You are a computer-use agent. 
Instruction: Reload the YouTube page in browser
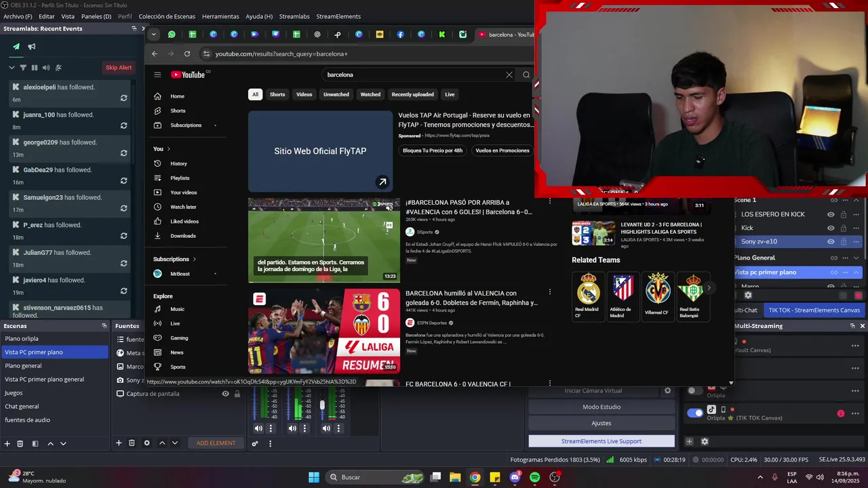[189, 54]
